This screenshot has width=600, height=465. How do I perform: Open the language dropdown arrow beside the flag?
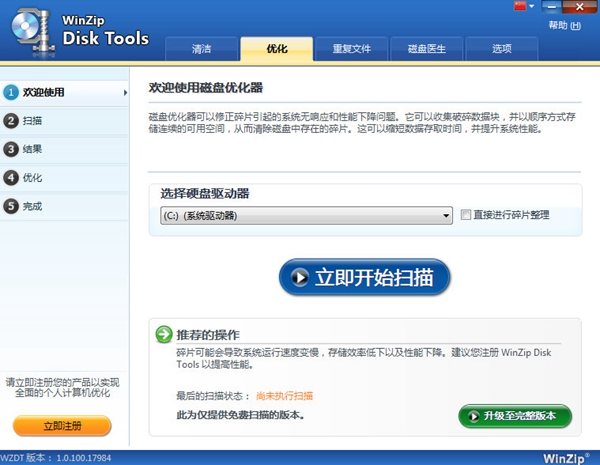click(x=532, y=6)
